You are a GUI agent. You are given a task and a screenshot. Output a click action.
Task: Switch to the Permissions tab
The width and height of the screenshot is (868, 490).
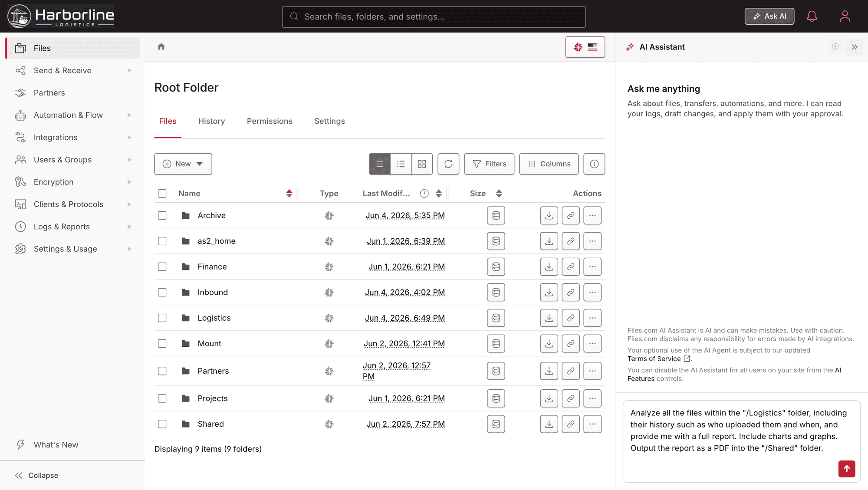pyautogui.click(x=270, y=122)
